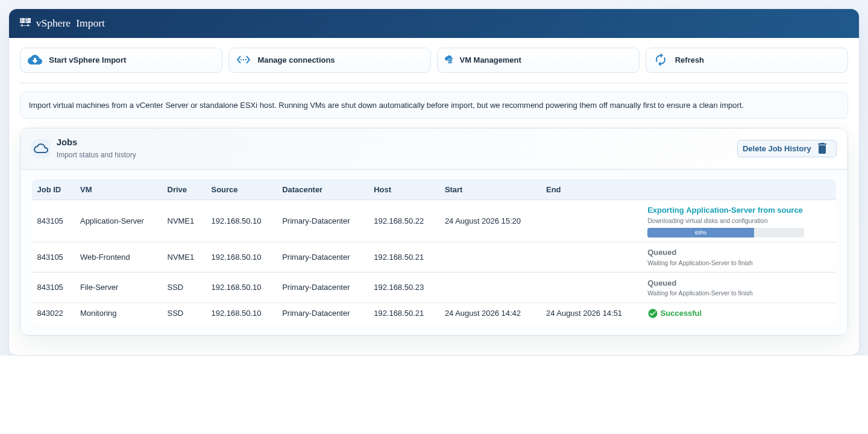Click source 192.168.50.10 in Application-Server row

236,221
